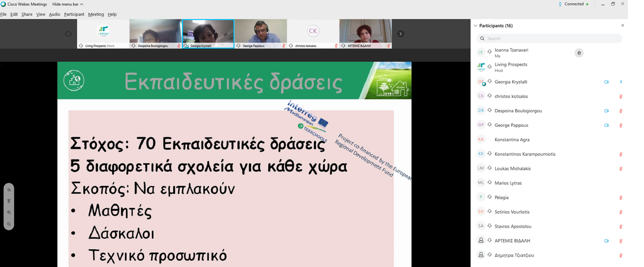Click George Pappous muted microphone icon
Viewport: 644px width, 267px height.
pos(621,125)
